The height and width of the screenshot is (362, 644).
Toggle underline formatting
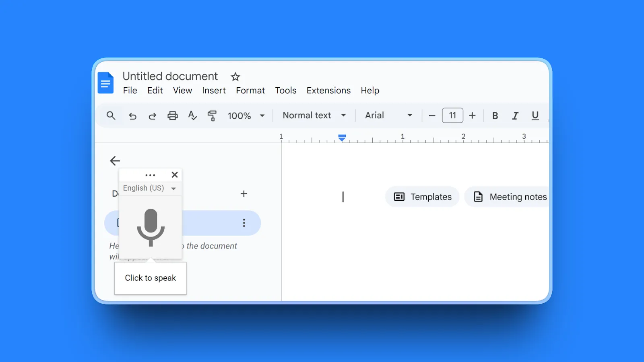pos(535,115)
